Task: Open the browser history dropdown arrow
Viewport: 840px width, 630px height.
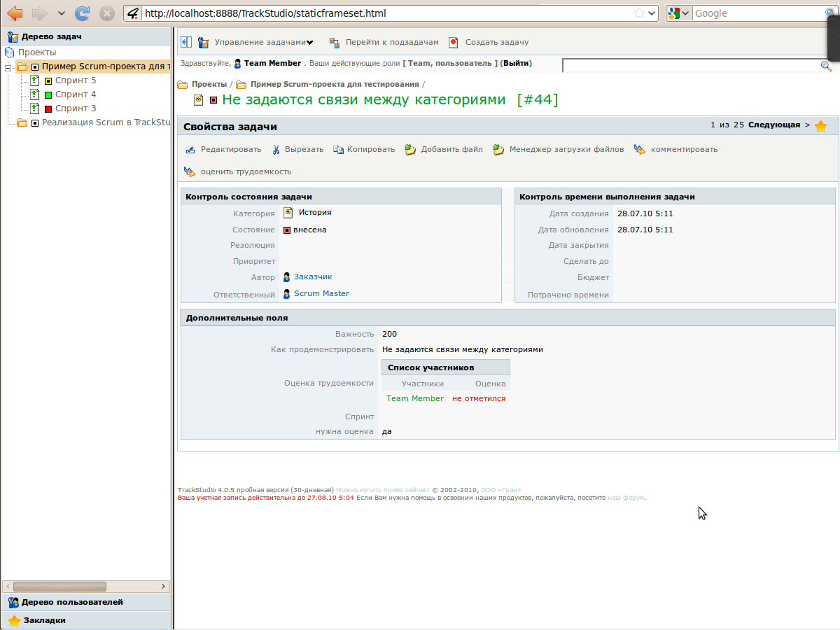Action: click(x=61, y=13)
